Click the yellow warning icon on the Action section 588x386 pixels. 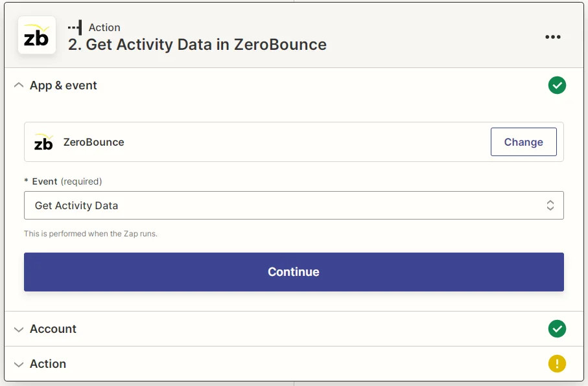[557, 363]
